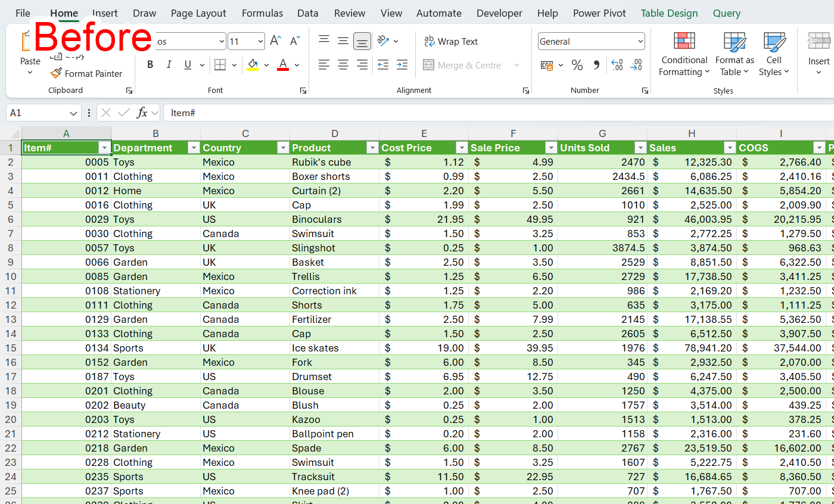Image resolution: width=834 pixels, height=504 pixels.
Task: Open Product column filter
Action: (x=372, y=148)
